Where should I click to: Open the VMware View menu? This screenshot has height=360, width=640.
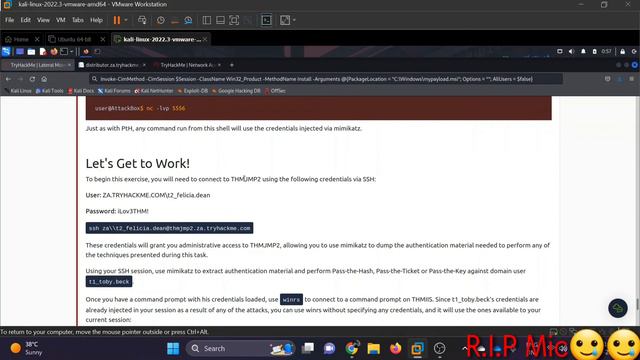tap(43, 20)
